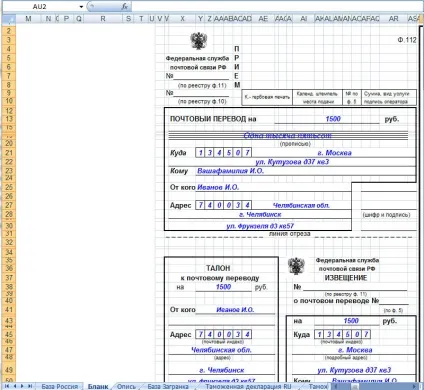The width and height of the screenshot is (424, 390).
Task: Select row 21 header
Action: pos(9,153)
